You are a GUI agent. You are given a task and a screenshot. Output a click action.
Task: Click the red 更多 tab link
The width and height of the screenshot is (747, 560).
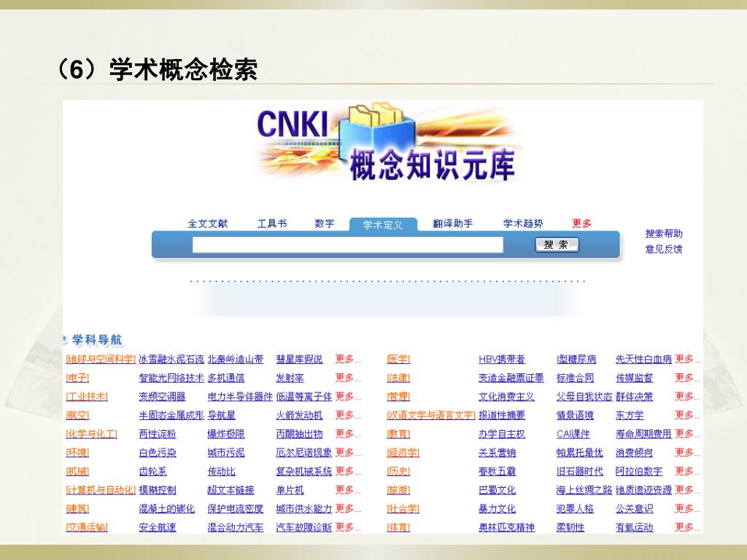[581, 224]
